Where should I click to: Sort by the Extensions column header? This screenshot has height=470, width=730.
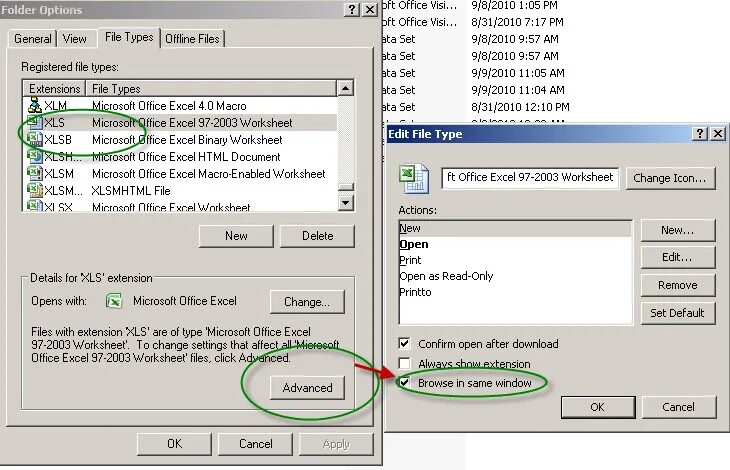(x=54, y=88)
